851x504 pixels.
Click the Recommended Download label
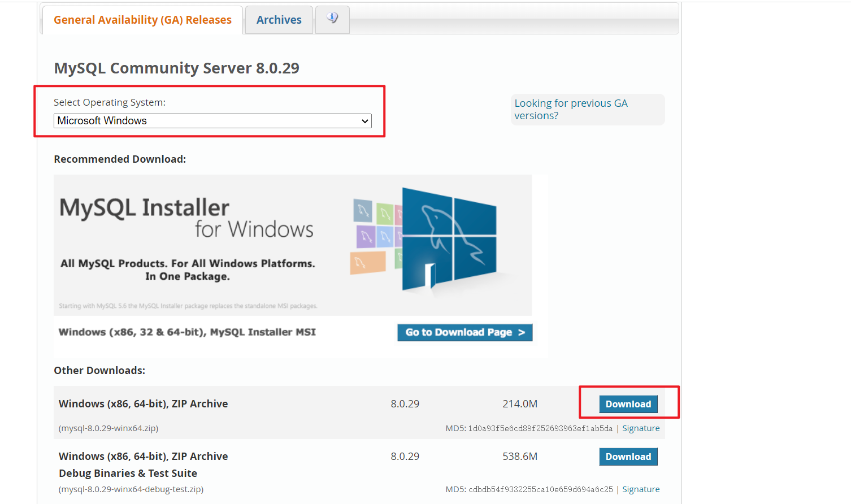point(120,159)
